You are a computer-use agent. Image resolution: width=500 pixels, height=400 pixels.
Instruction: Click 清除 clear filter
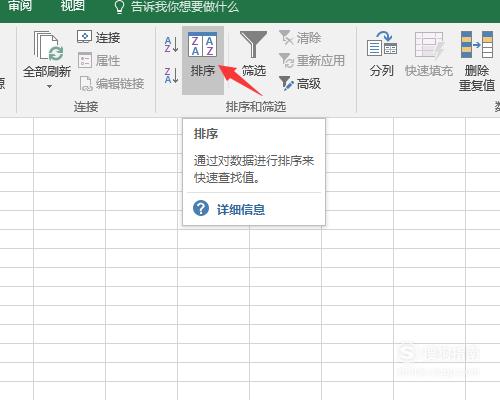point(300,38)
